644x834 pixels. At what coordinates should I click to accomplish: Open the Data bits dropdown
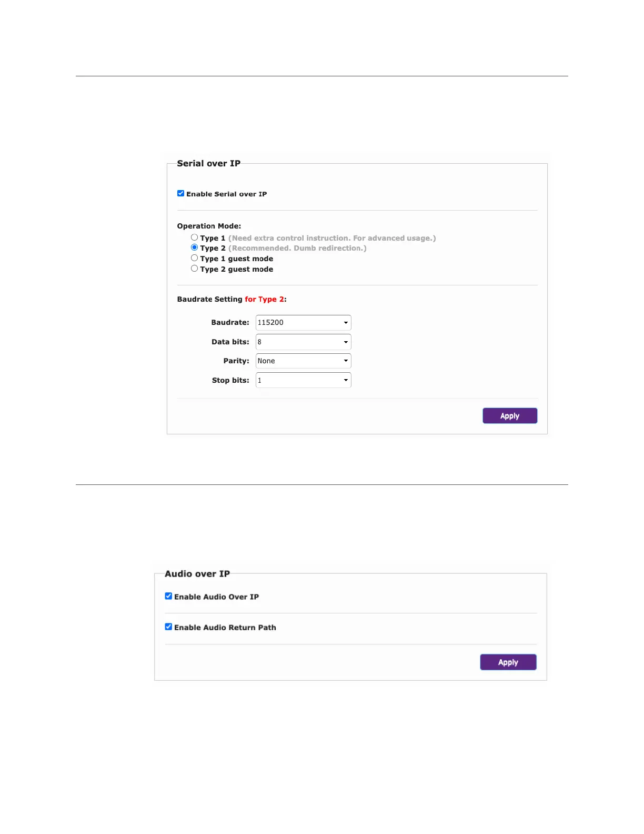(x=303, y=342)
